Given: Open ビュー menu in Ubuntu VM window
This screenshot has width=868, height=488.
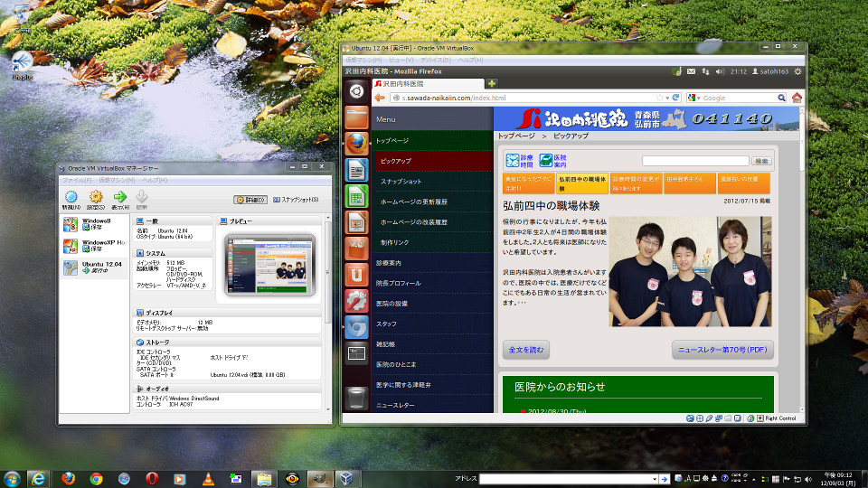Looking at the screenshot, I should point(401,60).
